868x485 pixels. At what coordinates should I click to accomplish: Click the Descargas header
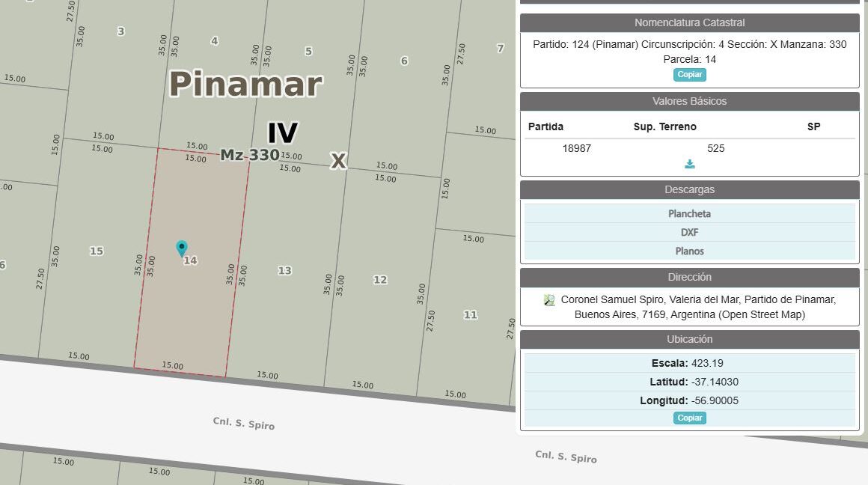point(690,190)
